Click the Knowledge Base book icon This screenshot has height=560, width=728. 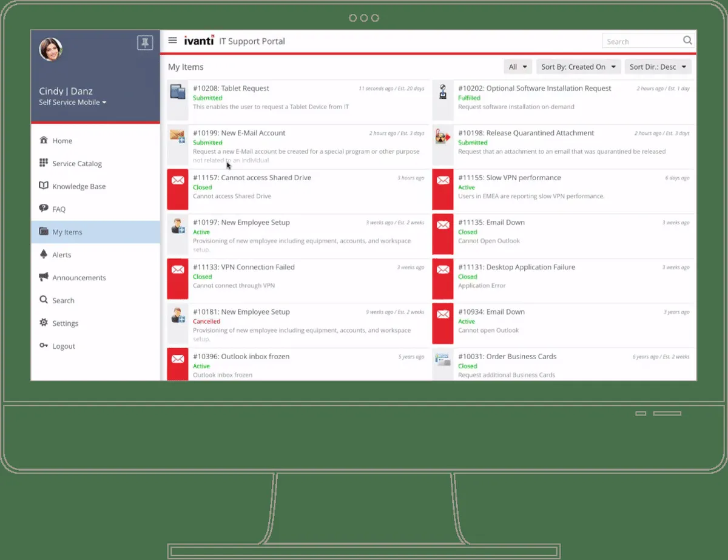44,186
